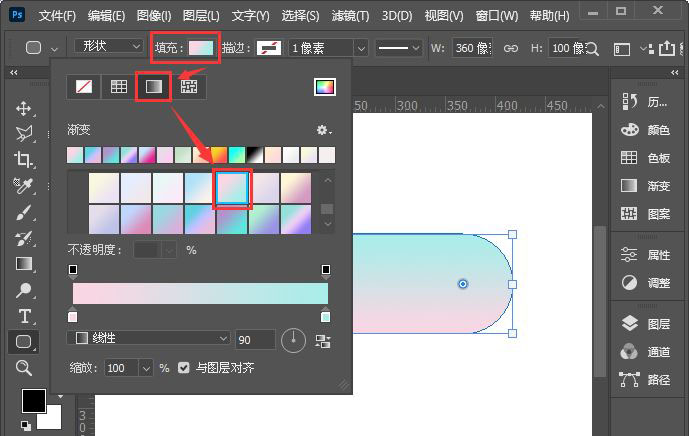Open the fill (填充) swatch picker
This screenshot has height=436, width=689.
click(201, 47)
